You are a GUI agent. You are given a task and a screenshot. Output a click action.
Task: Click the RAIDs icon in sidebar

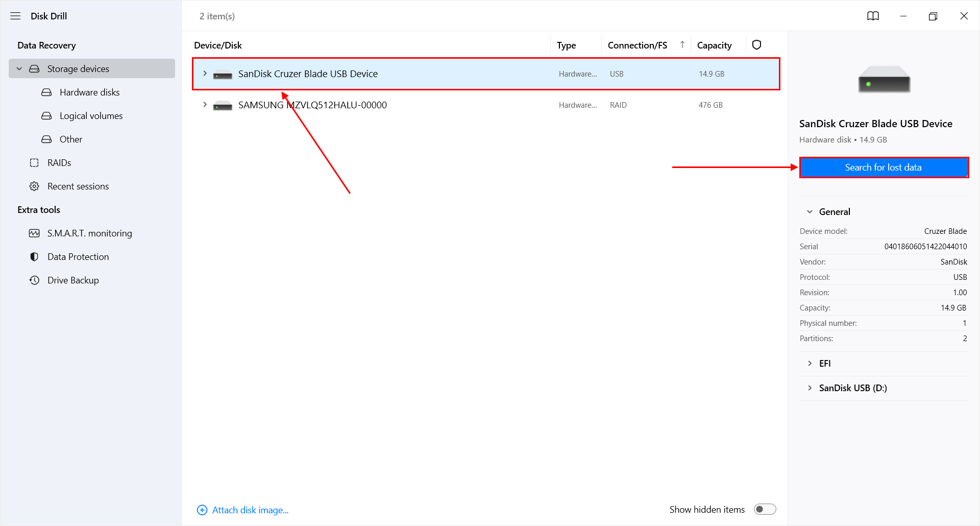(34, 163)
